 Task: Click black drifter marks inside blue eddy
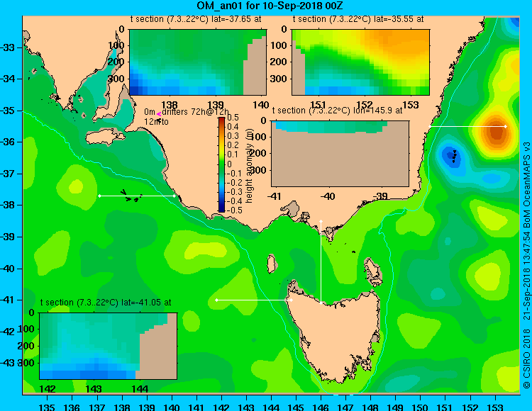[453, 157]
